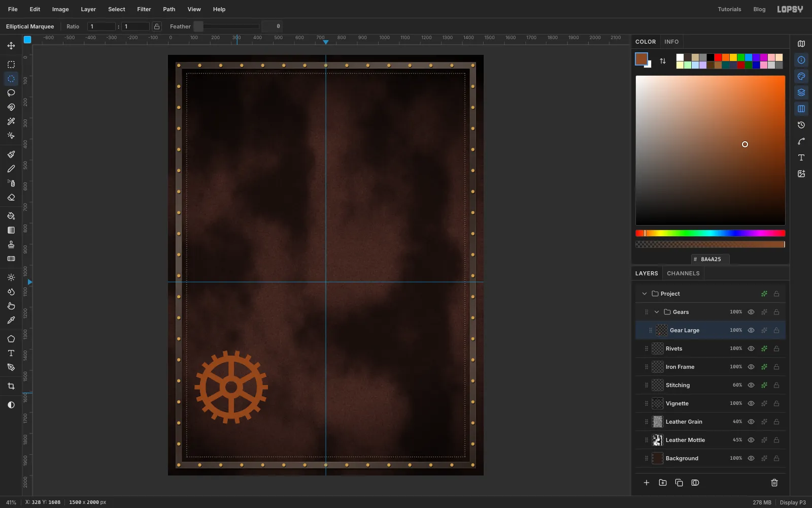Collapse the Project group
This screenshot has width=812, height=508.
645,294
